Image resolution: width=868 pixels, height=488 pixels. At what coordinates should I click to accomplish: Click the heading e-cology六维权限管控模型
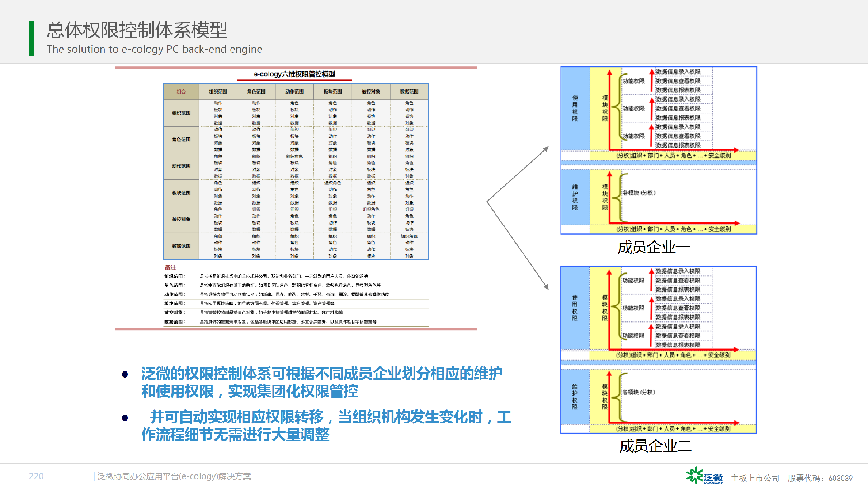pyautogui.click(x=294, y=74)
